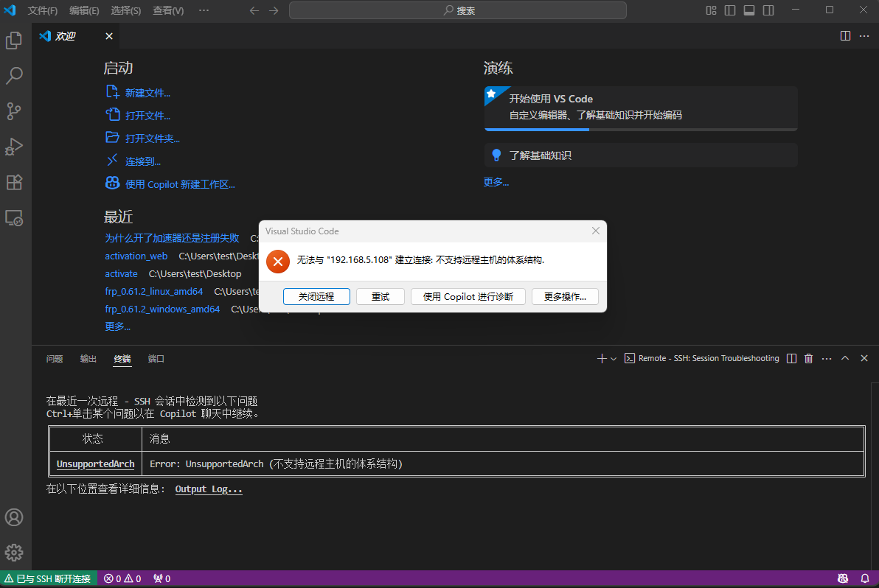The width and height of the screenshot is (879, 588).
Task: Maximize the panel with the chevron up
Action: [845, 358]
